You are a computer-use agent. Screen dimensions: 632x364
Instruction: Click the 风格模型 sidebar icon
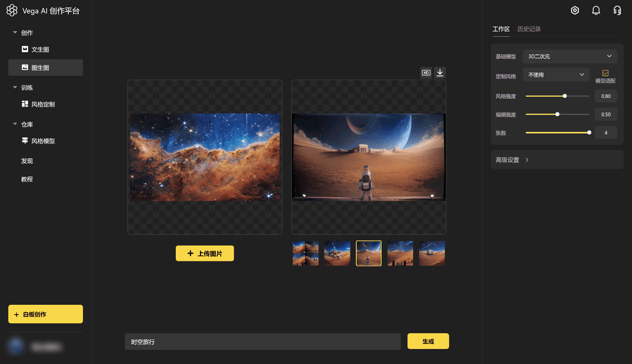click(25, 141)
